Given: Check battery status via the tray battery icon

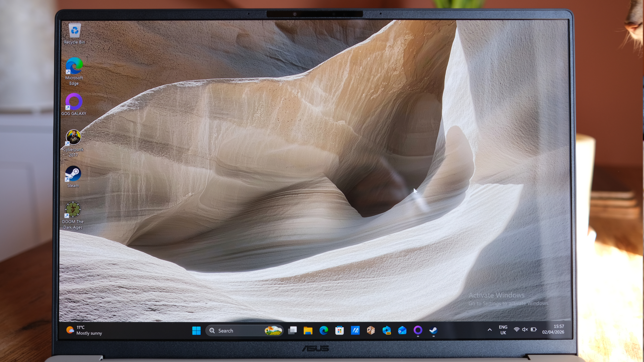Looking at the screenshot, I should (x=534, y=329).
